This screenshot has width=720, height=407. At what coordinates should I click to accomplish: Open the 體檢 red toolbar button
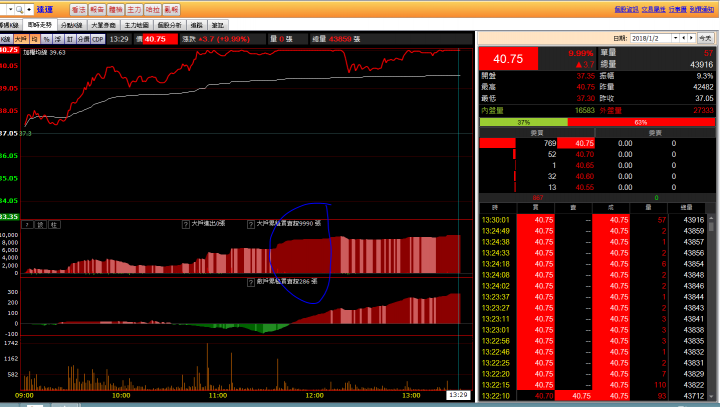[x=115, y=10]
